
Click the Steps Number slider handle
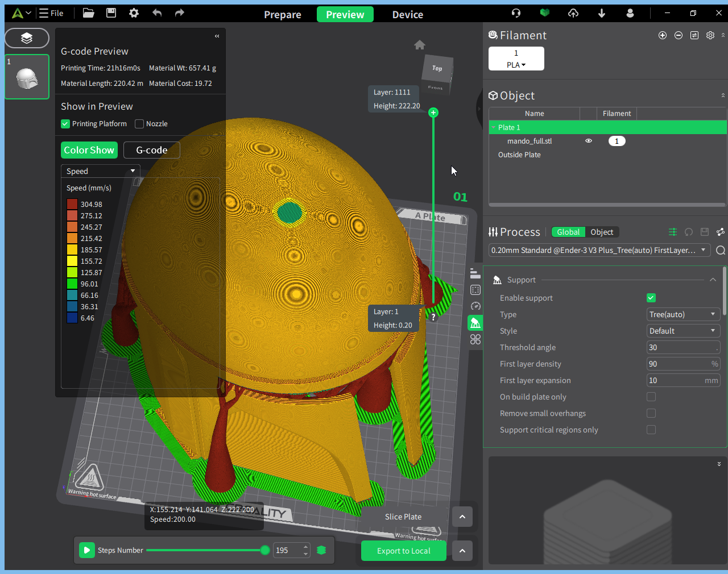tap(265, 550)
